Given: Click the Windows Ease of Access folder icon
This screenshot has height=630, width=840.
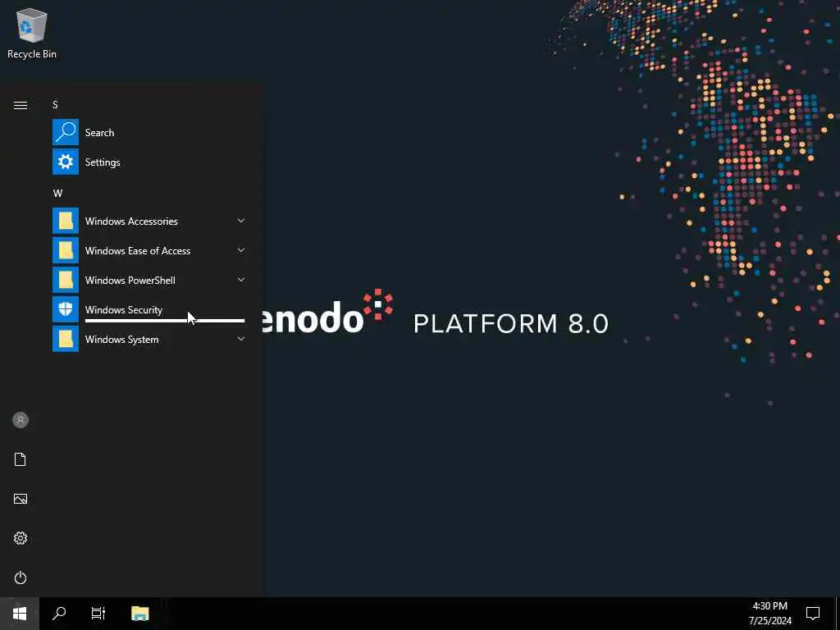Looking at the screenshot, I should tap(66, 250).
